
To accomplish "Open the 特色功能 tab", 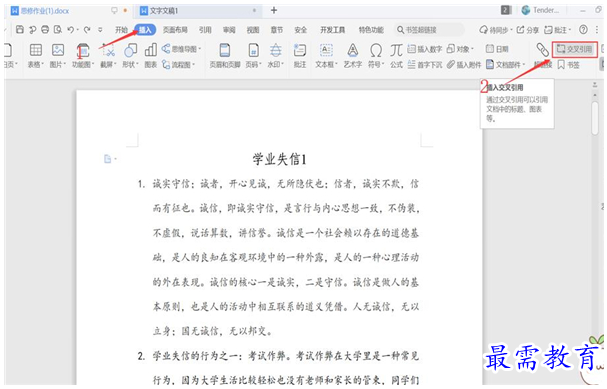I will point(371,30).
